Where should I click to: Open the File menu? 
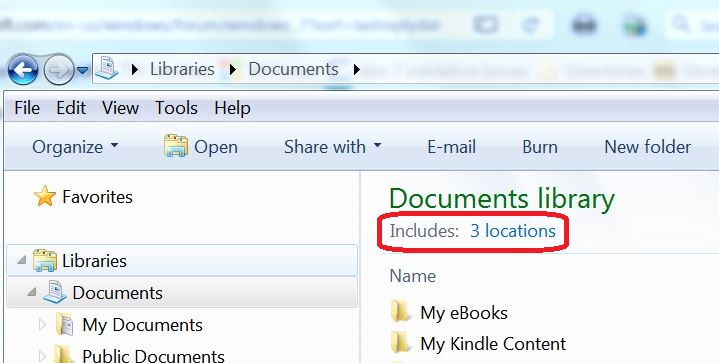click(x=27, y=108)
